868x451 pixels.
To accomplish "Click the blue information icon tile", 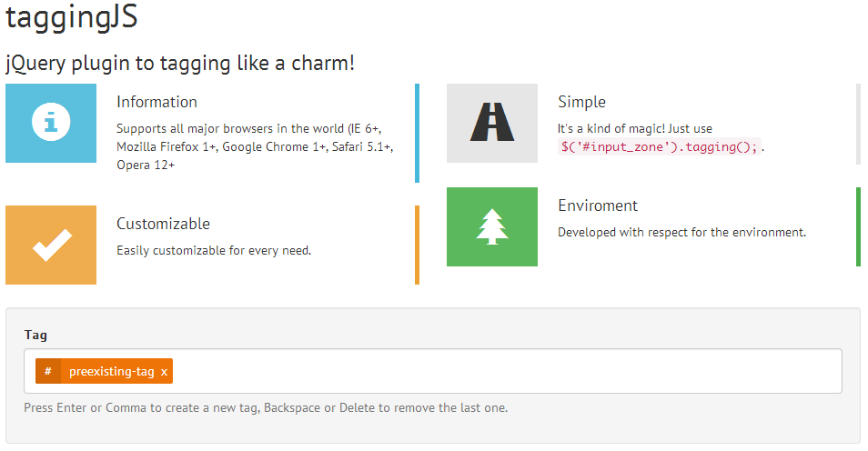I will coord(51,123).
